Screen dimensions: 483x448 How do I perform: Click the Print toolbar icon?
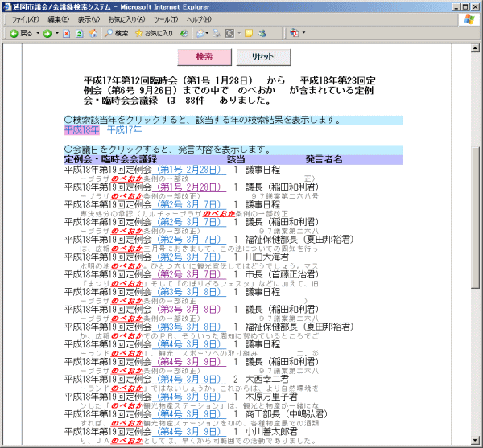(217, 33)
